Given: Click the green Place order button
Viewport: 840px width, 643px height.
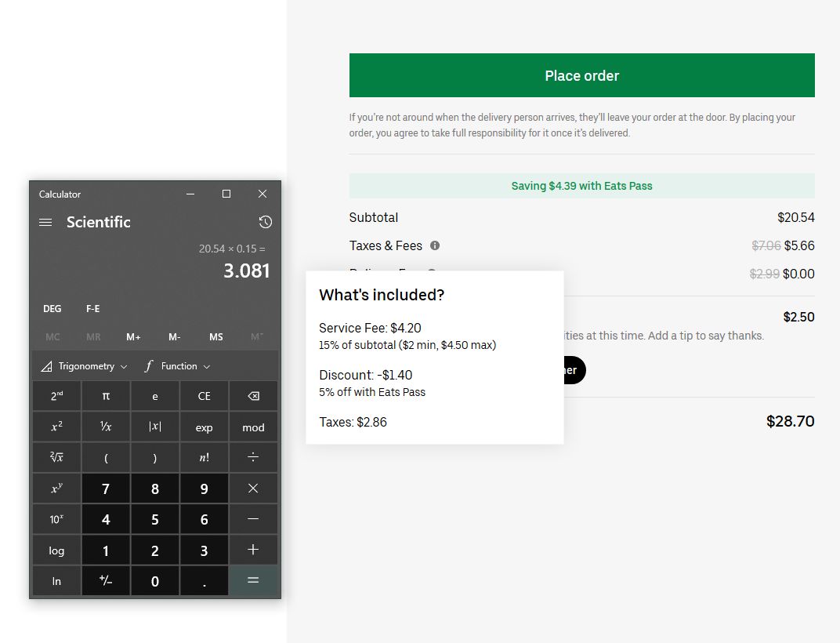Looking at the screenshot, I should (x=581, y=76).
